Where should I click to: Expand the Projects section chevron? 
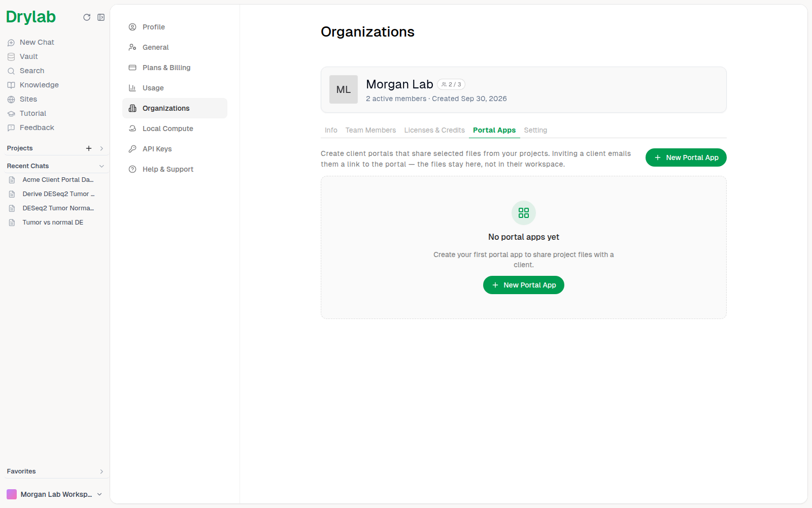[x=101, y=148]
